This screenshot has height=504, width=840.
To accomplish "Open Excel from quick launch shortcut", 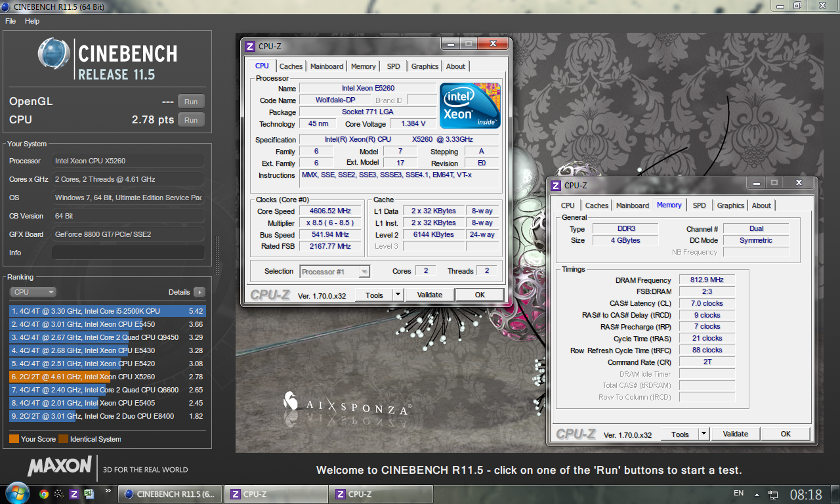I will pos(89,494).
